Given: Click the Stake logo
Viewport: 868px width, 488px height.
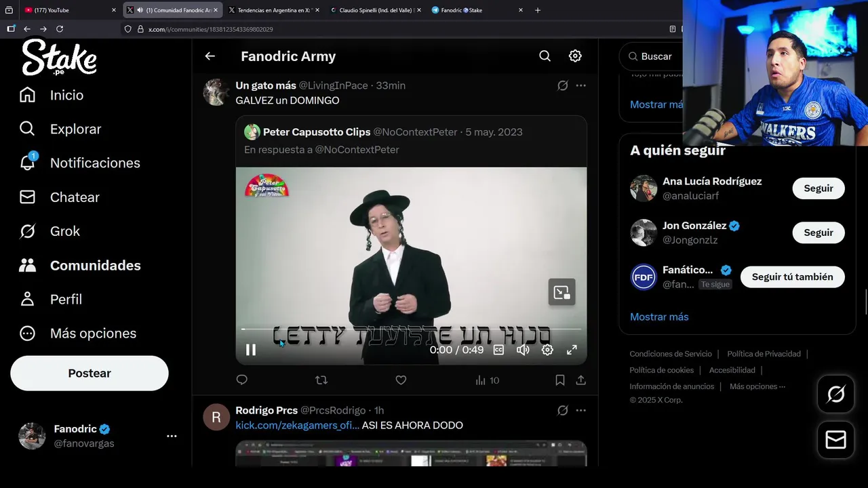Looking at the screenshot, I should (59, 58).
